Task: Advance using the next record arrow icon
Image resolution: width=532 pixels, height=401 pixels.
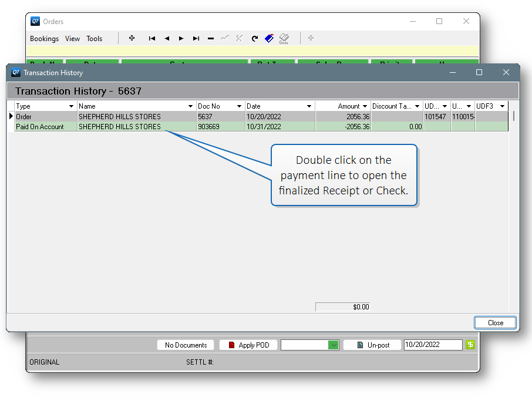Action: tap(181, 38)
